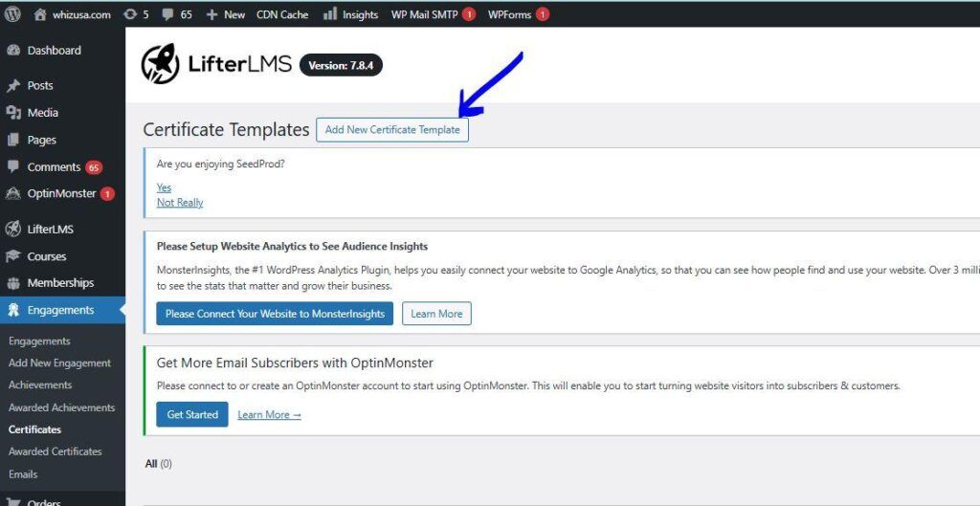This screenshot has width=980, height=506.
Task: Click the Posts pin icon
Action: click(13, 85)
